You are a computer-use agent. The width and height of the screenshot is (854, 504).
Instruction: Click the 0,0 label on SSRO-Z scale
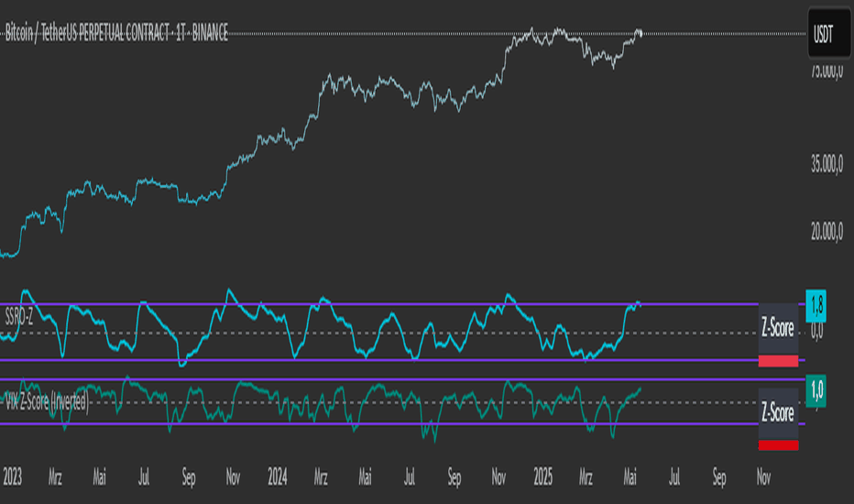pyautogui.click(x=817, y=332)
